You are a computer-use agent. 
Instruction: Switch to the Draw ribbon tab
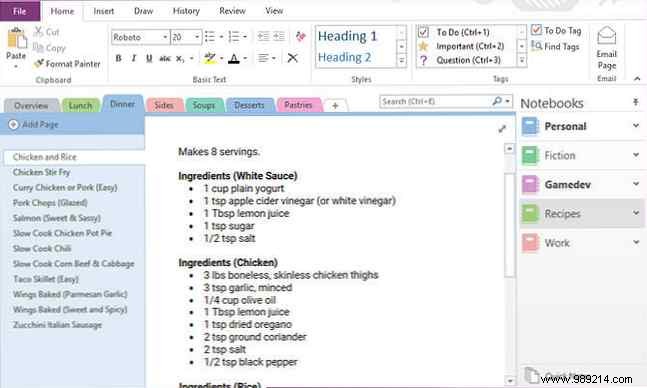click(x=144, y=11)
